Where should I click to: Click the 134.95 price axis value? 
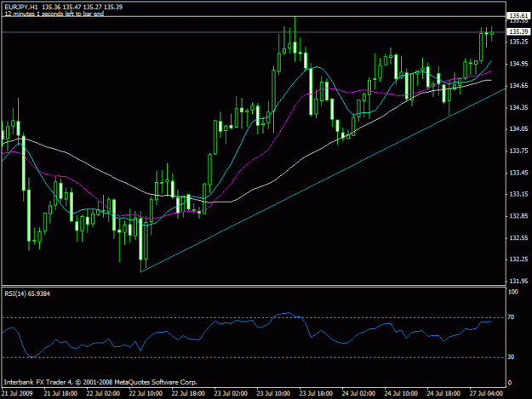518,64
